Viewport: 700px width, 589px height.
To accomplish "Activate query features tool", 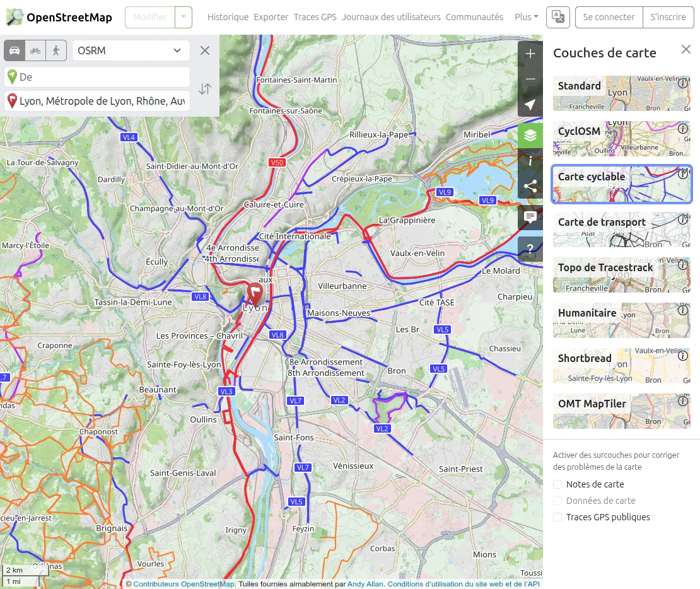I will pos(530,248).
